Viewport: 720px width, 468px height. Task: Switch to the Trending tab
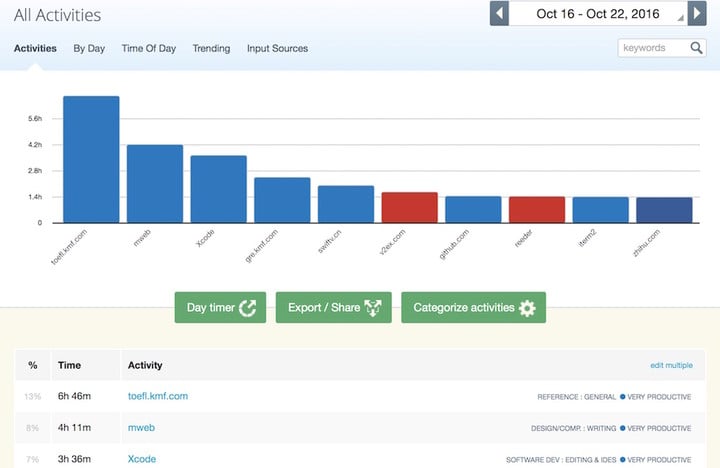point(211,48)
